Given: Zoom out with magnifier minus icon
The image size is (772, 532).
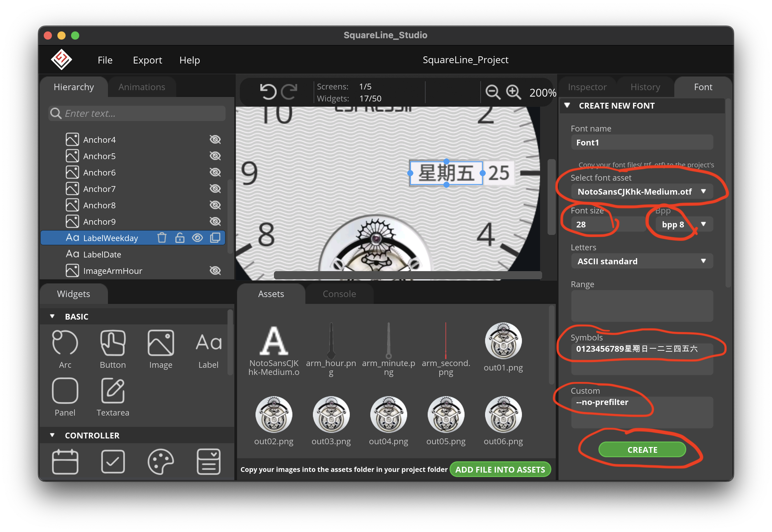Looking at the screenshot, I should pos(493,92).
